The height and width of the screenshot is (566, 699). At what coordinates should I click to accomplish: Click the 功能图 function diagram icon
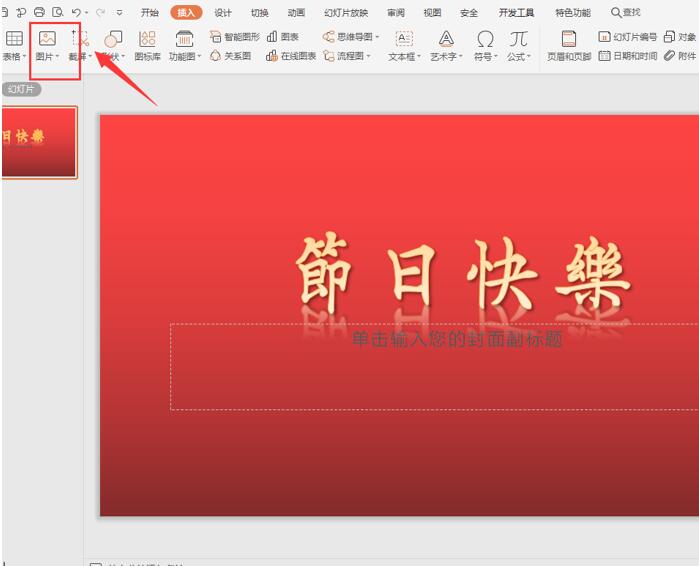coord(184,39)
